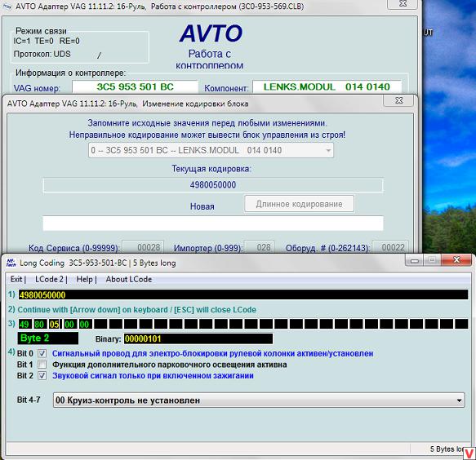
Task: Click the long coding field 4980050000 in LCode
Action: 243,294
